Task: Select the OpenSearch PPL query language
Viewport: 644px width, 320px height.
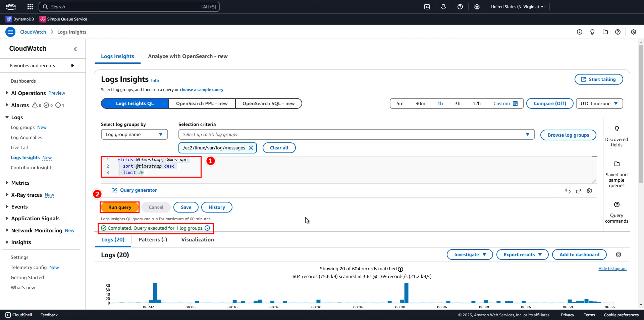Action: [x=202, y=103]
